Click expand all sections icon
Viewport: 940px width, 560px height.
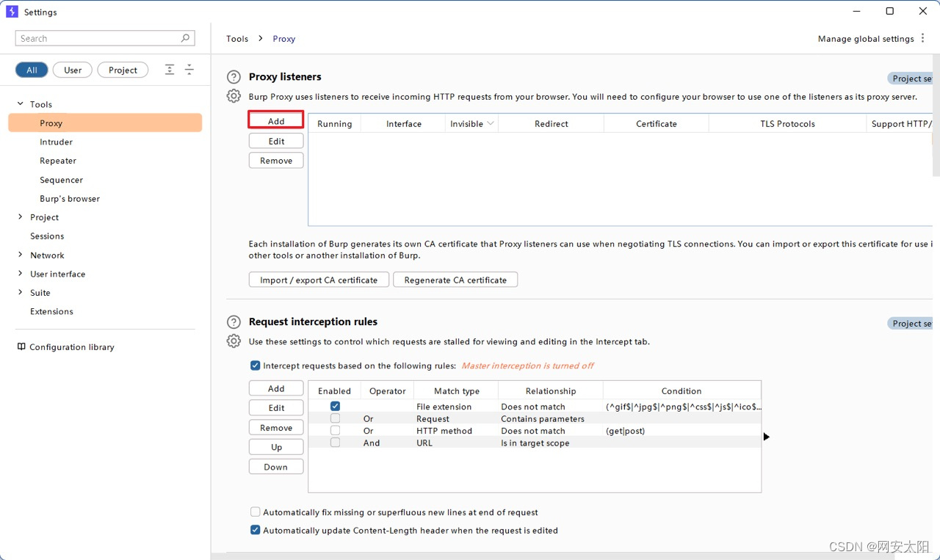(170, 70)
